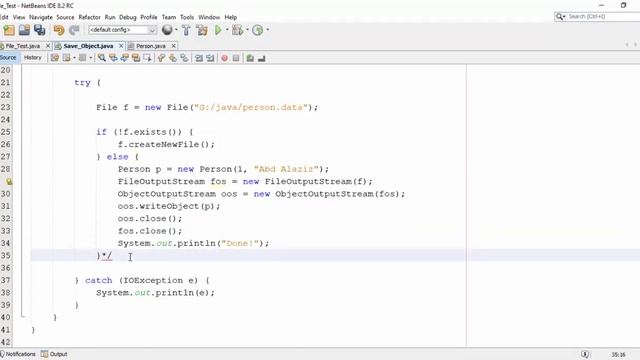Click the browser globe icon
The height and width of the screenshot is (360, 640).
tap(167, 29)
